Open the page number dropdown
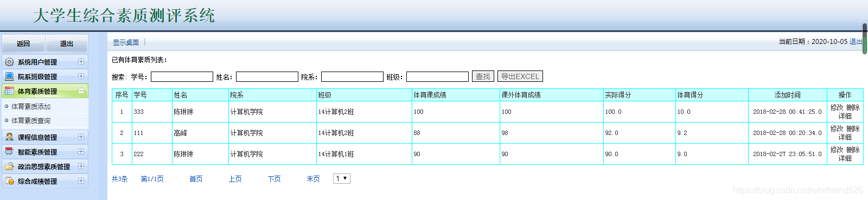868x200 pixels. tap(342, 178)
